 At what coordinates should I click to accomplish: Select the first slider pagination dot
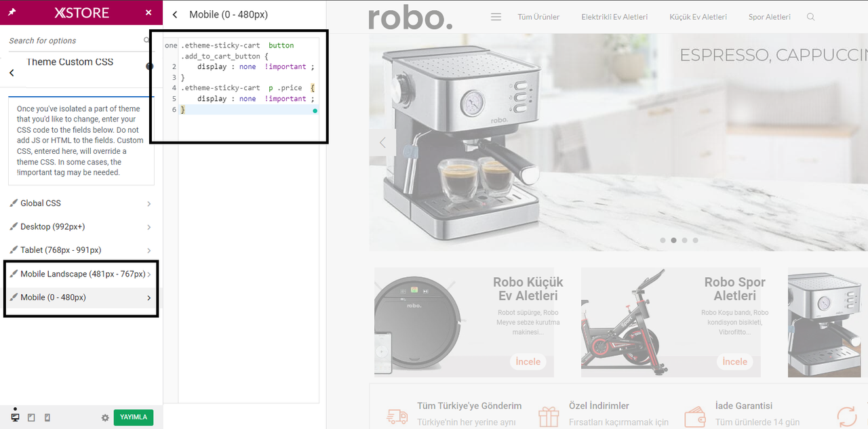pyautogui.click(x=663, y=240)
